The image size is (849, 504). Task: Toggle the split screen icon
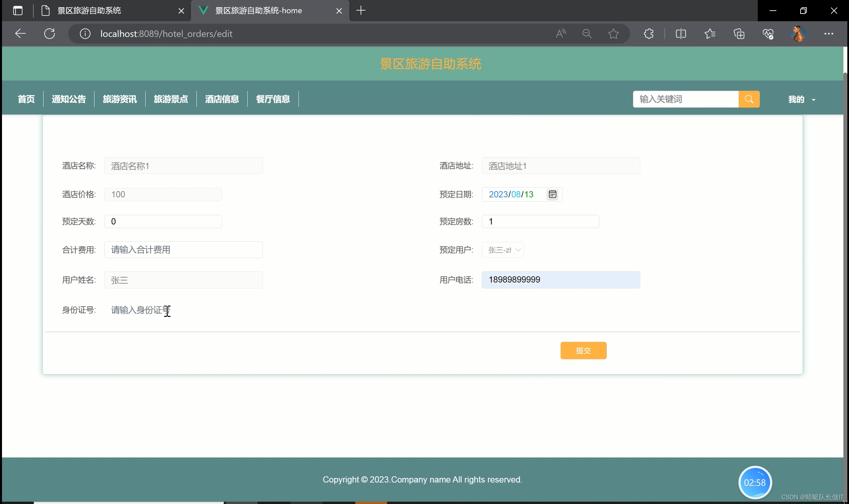[x=680, y=34]
